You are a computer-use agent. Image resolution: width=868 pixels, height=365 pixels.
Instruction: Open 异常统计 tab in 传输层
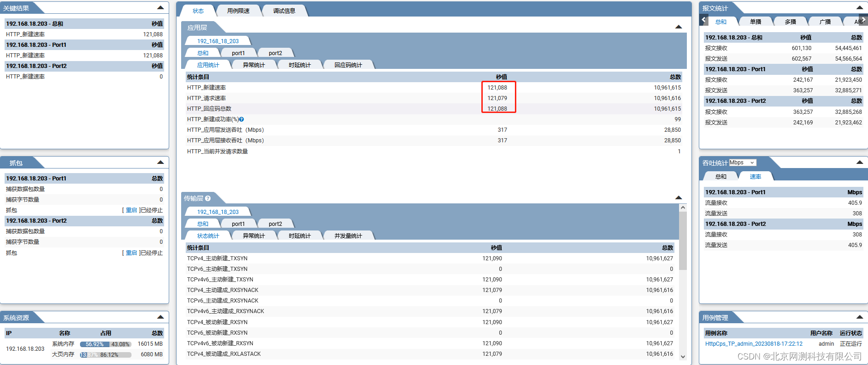254,236
